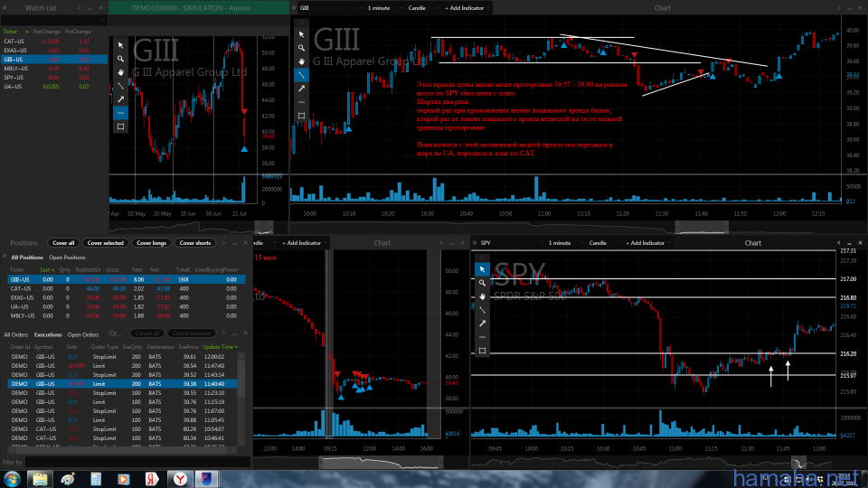868x488 pixels.
Task: Switch to the Open Orders tab
Action: tap(83, 334)
